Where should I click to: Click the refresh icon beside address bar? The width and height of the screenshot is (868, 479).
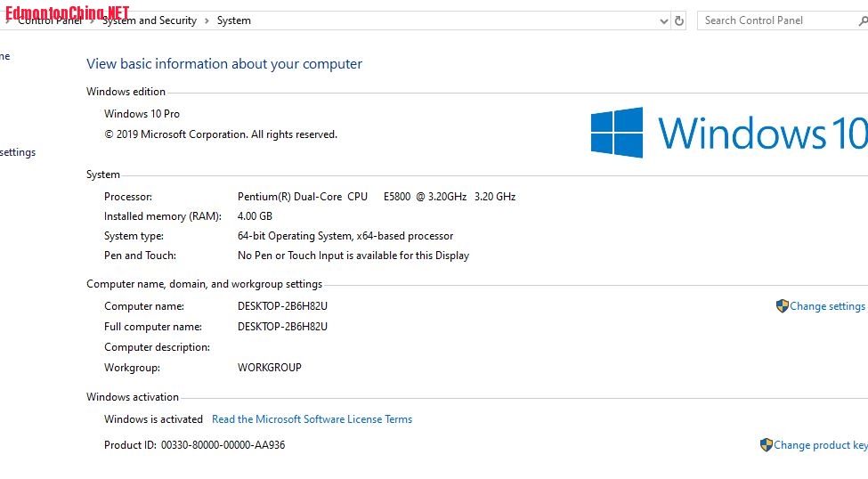click(x=678, y=21)
